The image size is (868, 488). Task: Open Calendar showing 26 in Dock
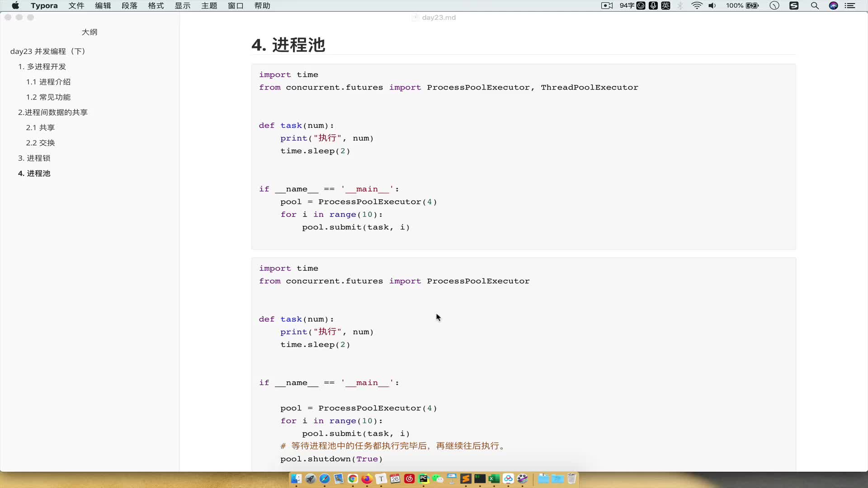coord(395,479)
